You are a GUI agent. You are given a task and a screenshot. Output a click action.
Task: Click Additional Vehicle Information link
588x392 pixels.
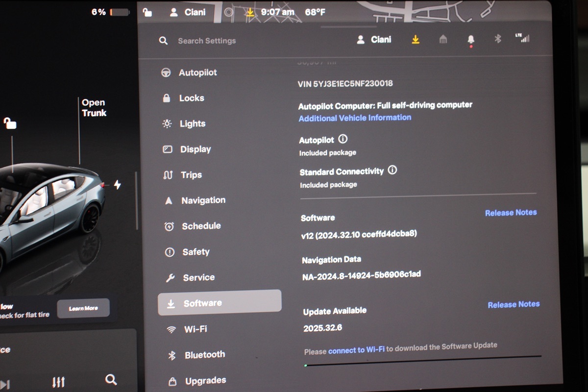pos(355,118)
